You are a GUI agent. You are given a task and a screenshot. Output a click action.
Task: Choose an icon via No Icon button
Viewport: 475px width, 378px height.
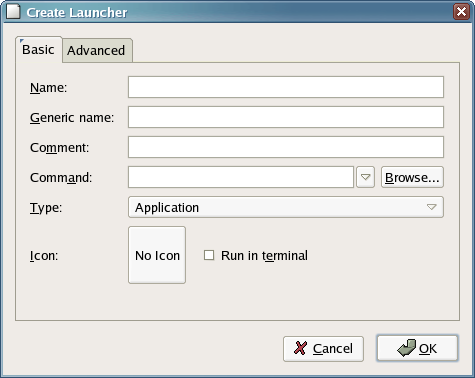(x=157, y=255)
